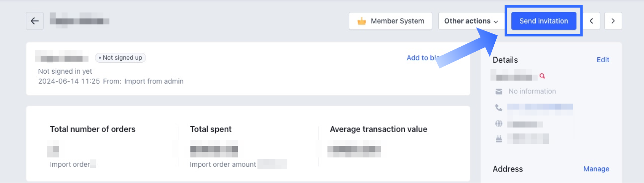Click the phone icon in Details
Screen dimensions: 644x183
499,107
